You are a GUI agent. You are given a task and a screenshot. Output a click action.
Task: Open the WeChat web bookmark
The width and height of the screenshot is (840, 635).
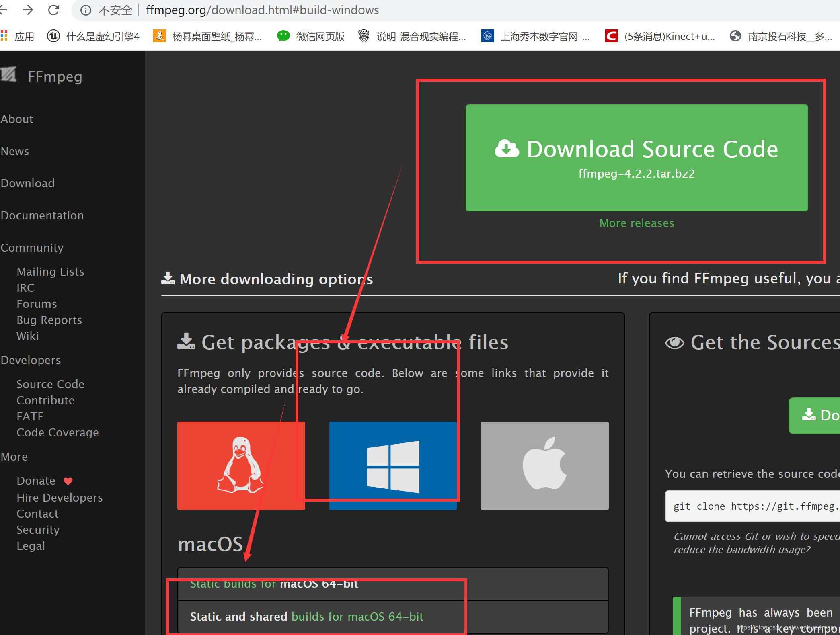click(311, 36)
